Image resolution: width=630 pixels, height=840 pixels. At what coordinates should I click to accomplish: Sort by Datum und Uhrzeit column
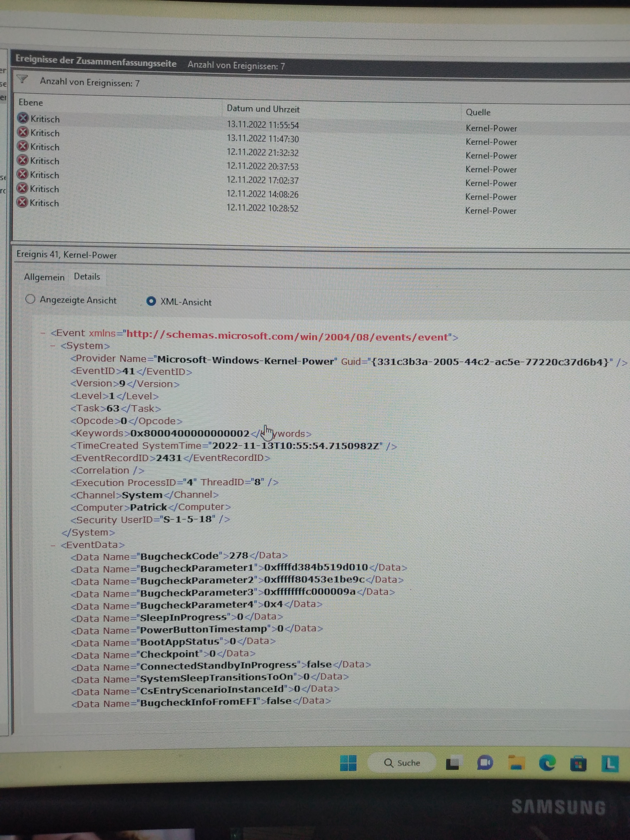pos(263,109)
